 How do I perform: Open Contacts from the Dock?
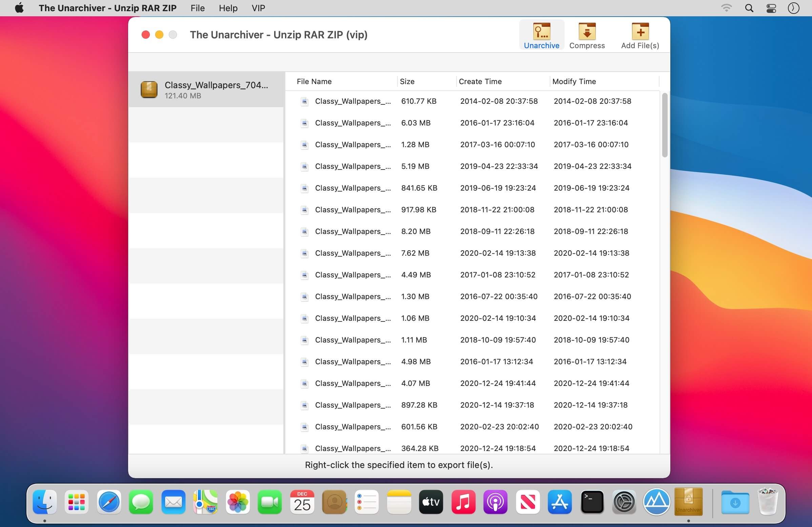coord(334,502)
